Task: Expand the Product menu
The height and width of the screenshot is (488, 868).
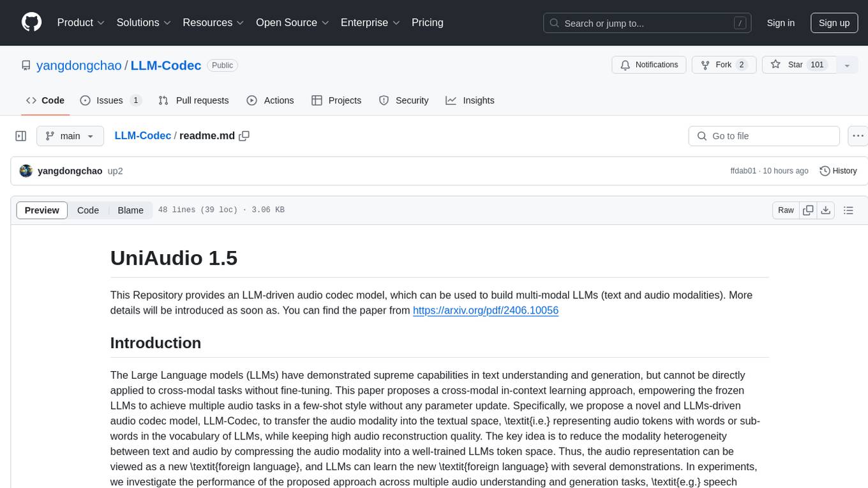Action: click(81, 22)
